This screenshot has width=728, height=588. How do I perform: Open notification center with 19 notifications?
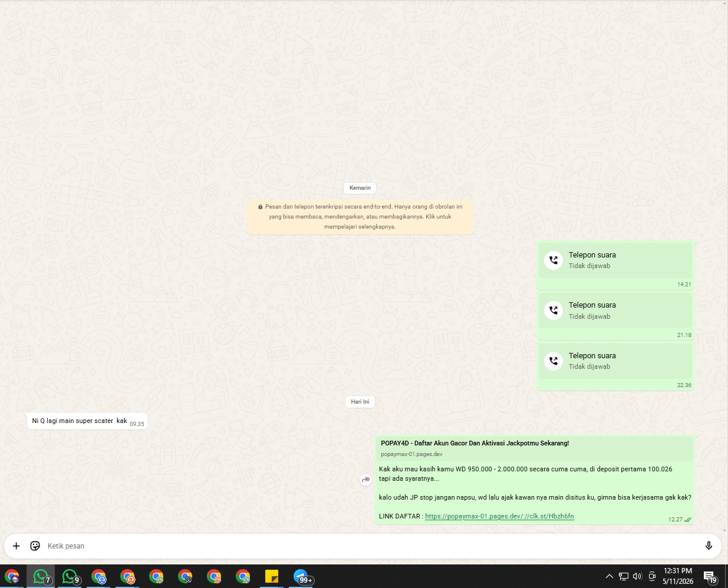pyautogui.click(x=710, y=576)
